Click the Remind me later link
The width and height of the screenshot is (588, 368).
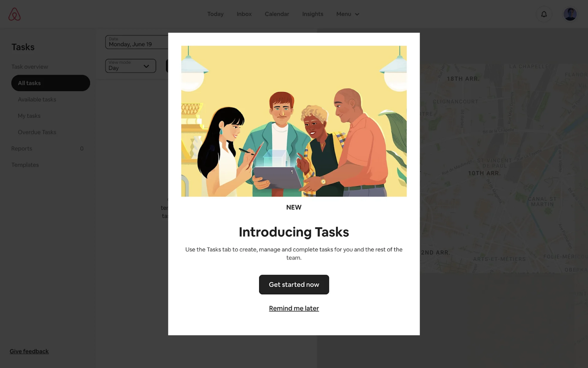(x=294, y=308)
